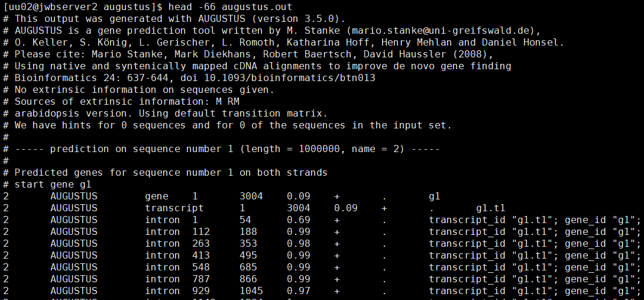Click the intron end value 495
The height and width of the screenshot is (300, 644).
tap(248, 255)
